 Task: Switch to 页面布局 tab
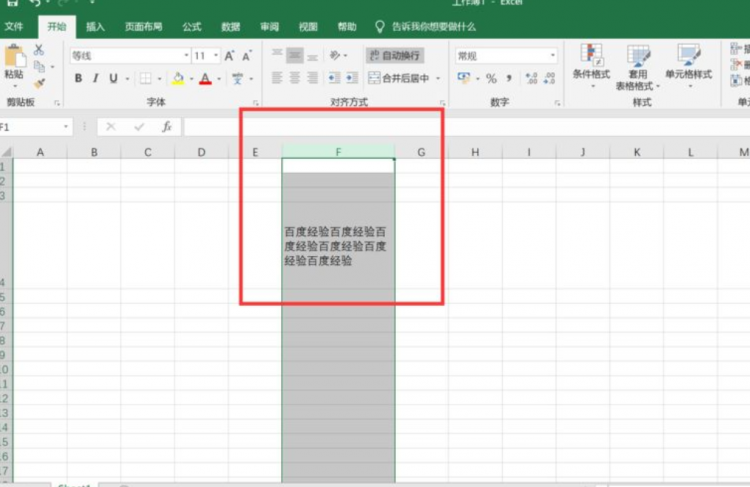[x=143, y=26]
